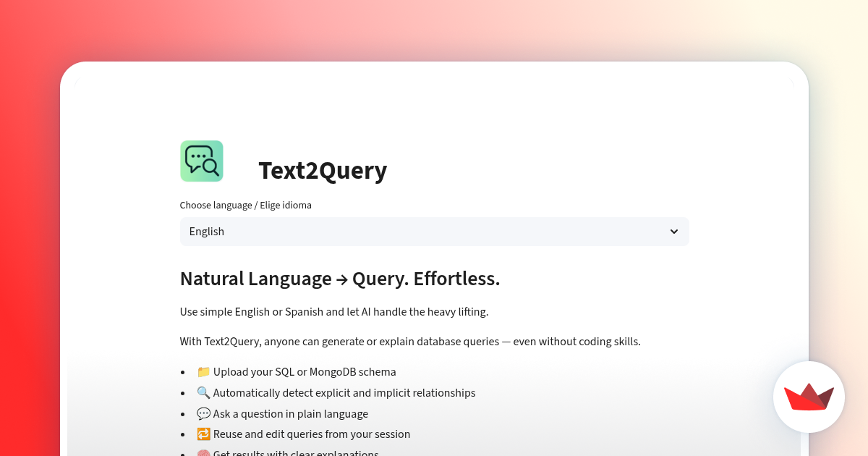Click the heading Natural Language → Query. Effortless.
868x456 pixels.
pos(340,279)
